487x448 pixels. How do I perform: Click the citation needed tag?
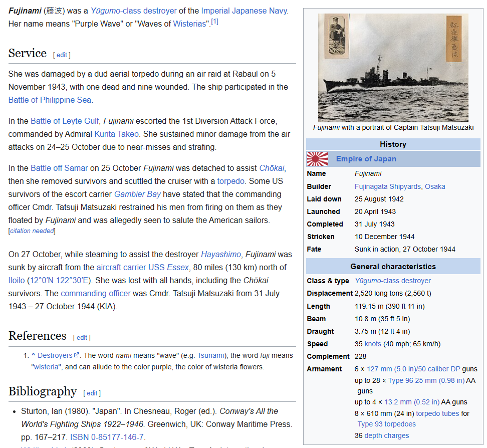(x=32, y=231)
